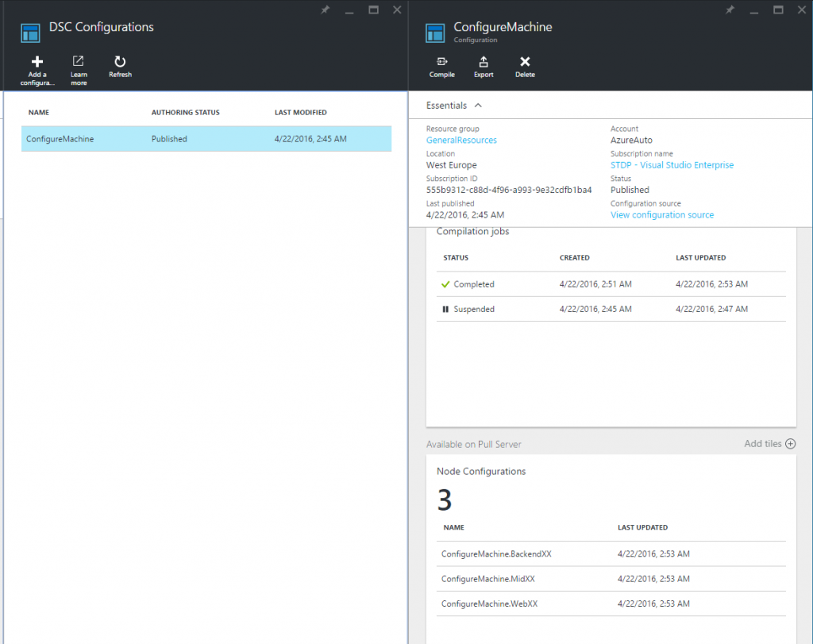Open the Learn more panel

coord(78,67)
